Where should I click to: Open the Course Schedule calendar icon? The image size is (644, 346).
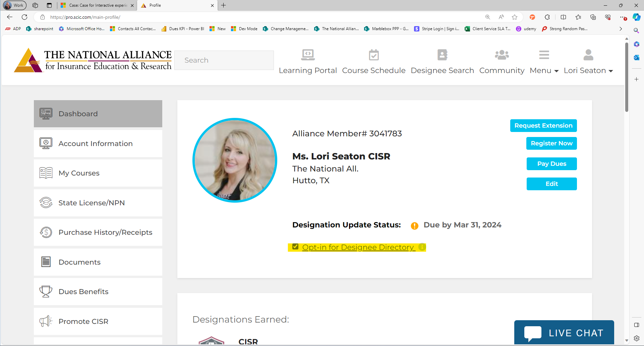(374, 55)
